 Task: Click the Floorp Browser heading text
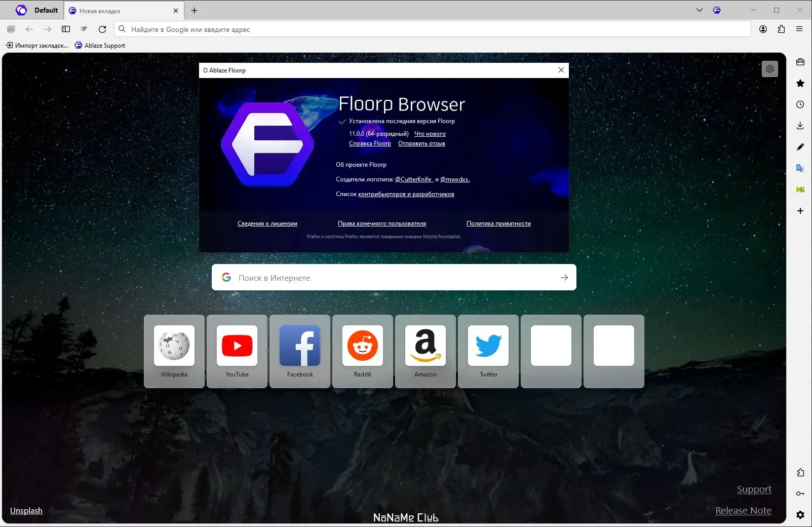pos(402,104)
